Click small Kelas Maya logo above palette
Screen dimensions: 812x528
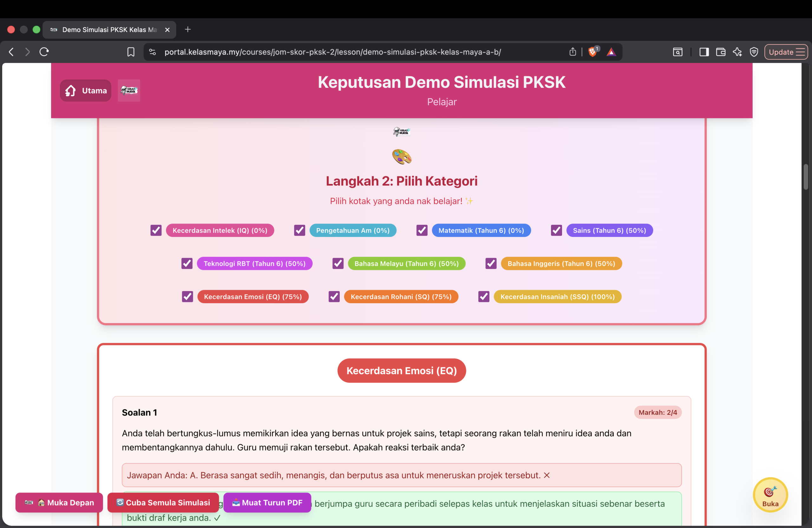coord(402,131)
